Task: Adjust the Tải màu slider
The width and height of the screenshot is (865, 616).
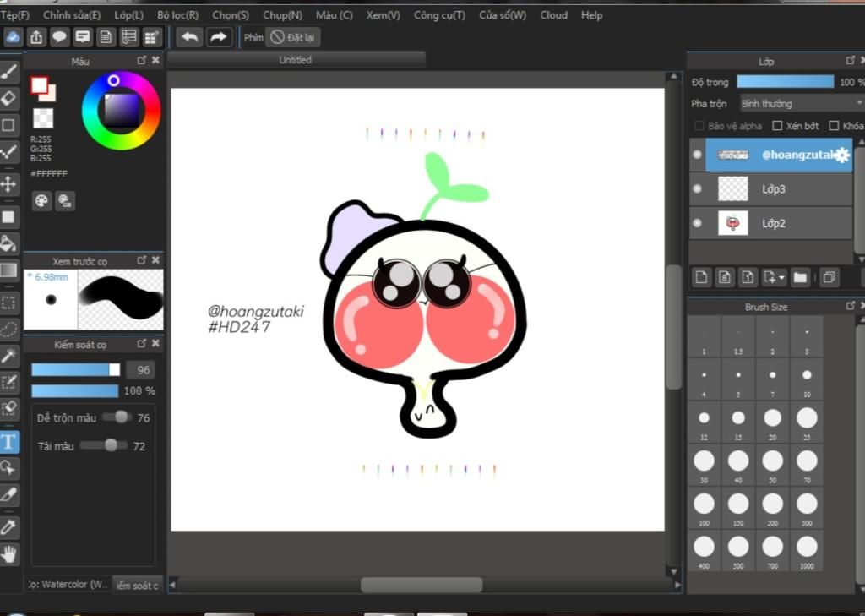Action: [104, 445]
